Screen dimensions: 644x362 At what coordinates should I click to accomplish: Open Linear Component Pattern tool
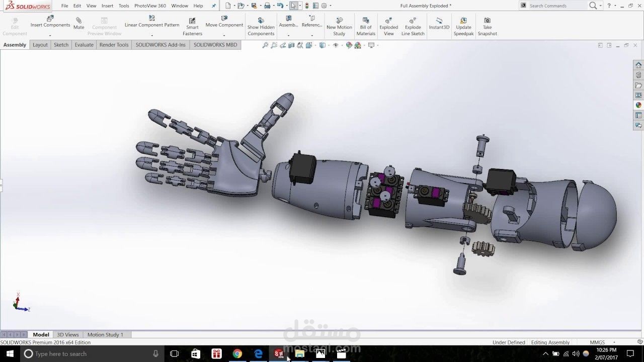coord(152,22)
